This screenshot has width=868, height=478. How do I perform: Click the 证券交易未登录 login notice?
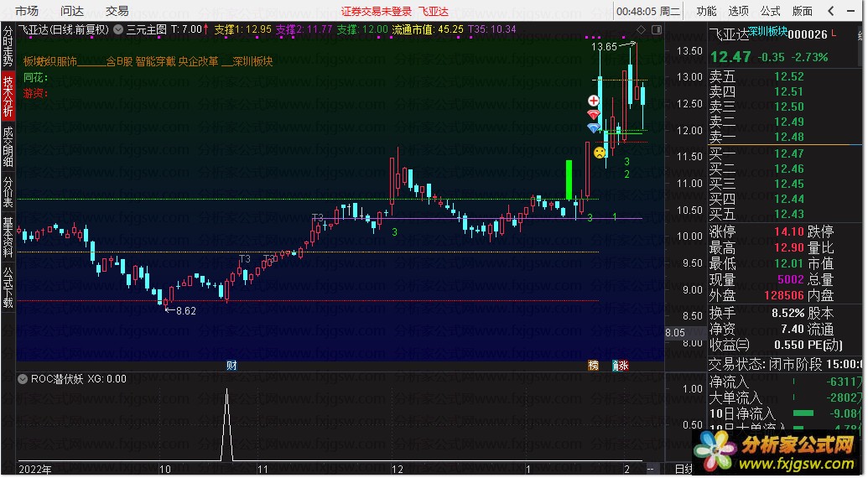pyautogui.click(x=377, y=12)
